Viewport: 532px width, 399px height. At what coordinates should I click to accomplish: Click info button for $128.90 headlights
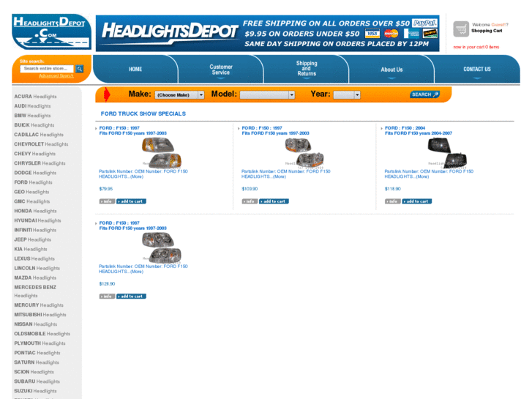click(108, 297)
